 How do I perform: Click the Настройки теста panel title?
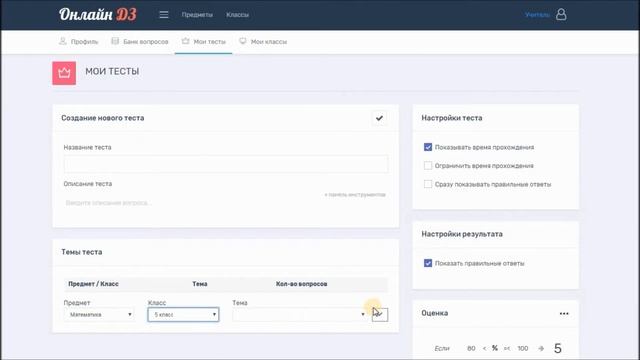[452, 118]
